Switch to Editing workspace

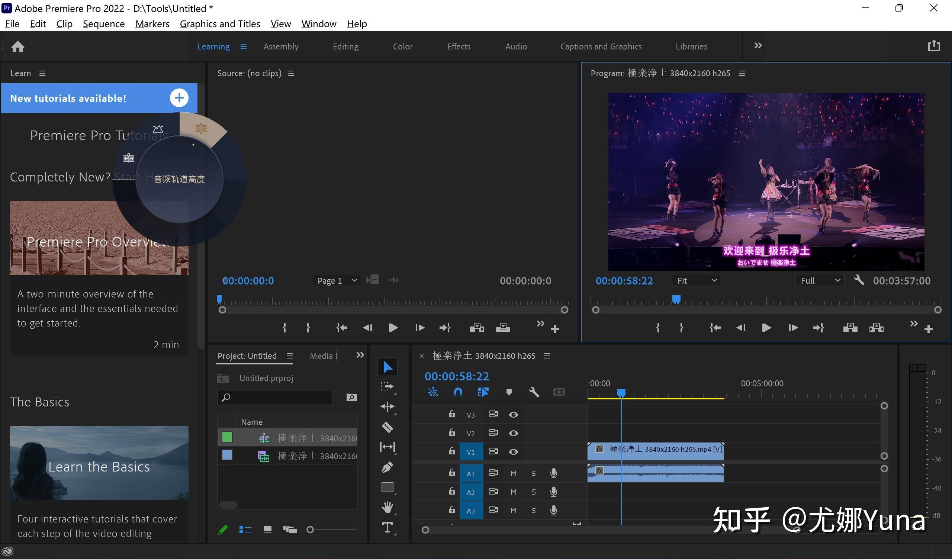point(345,46)
